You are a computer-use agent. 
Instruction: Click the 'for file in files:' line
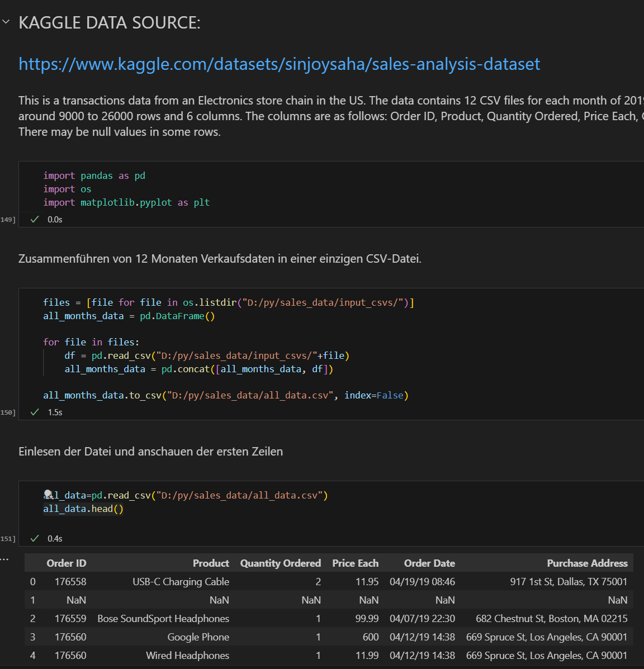(91, 342)
